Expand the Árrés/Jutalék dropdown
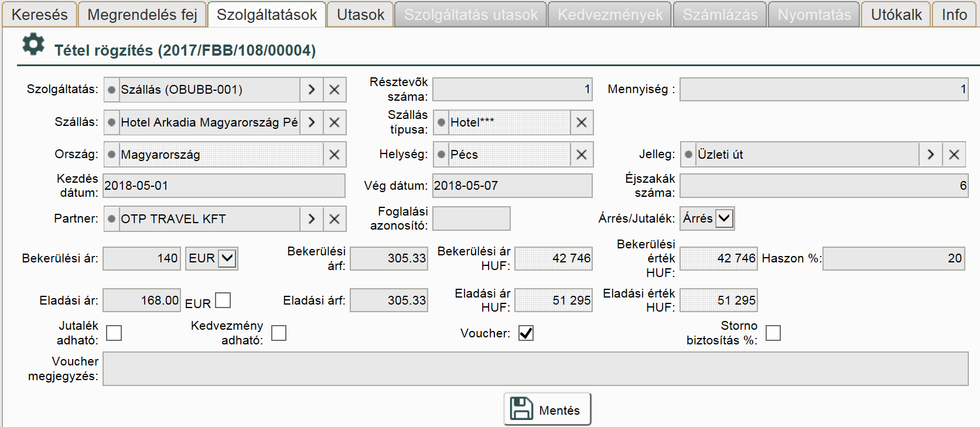980x427 pixels. (725, 218)
